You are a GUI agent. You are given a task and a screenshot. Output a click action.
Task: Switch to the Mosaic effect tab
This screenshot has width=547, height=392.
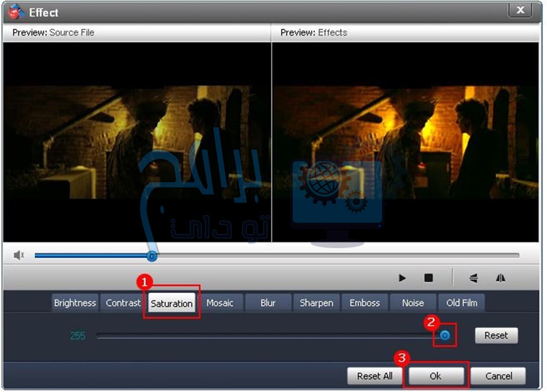220,303
